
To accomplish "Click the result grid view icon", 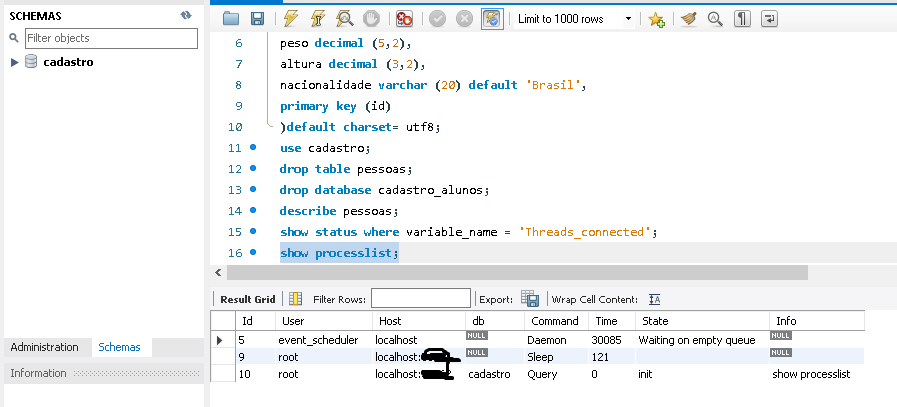I will [295, 299].
